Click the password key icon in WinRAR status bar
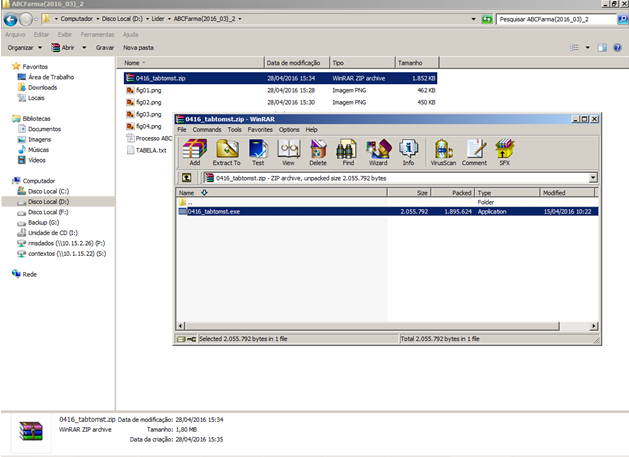629x457 pixels. (191, 339)
